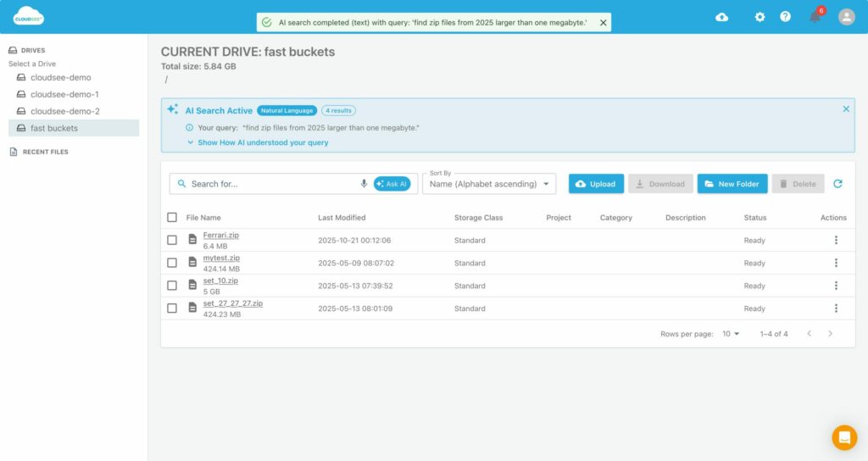The width and height of the screenshot is (868, 461).
Task: Click the file icon of mytest.zip
Action: [192, 262]
